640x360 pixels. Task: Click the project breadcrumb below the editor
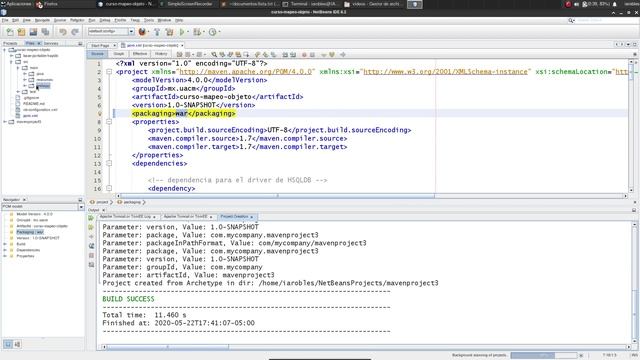(x=102, y=202)
